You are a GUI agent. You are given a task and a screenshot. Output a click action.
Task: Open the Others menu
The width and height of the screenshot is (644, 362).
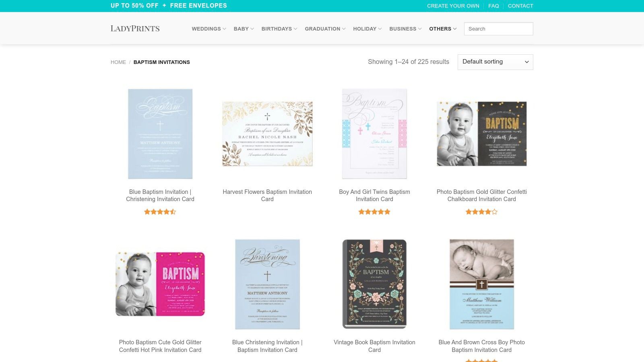(x=443, y=29)
